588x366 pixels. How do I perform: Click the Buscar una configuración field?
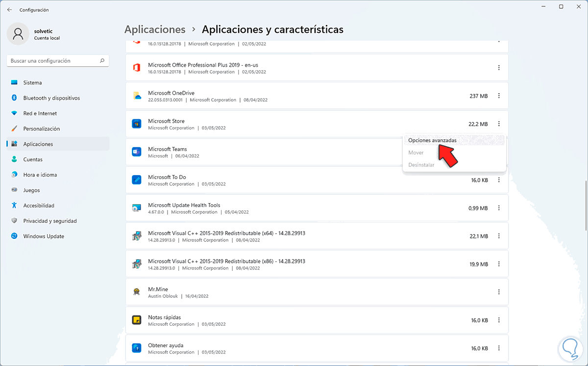click(x=54, y=61)
